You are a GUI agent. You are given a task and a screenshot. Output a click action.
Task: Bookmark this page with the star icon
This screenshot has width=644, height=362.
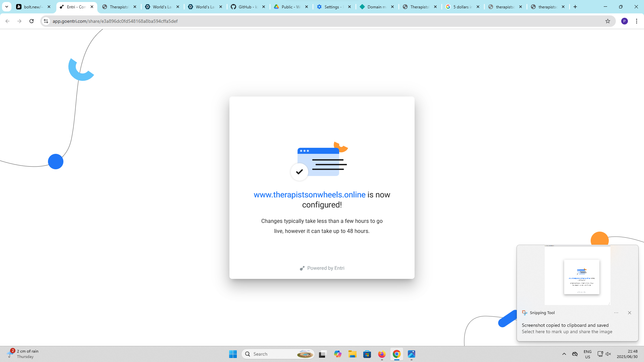click(608, 21)
